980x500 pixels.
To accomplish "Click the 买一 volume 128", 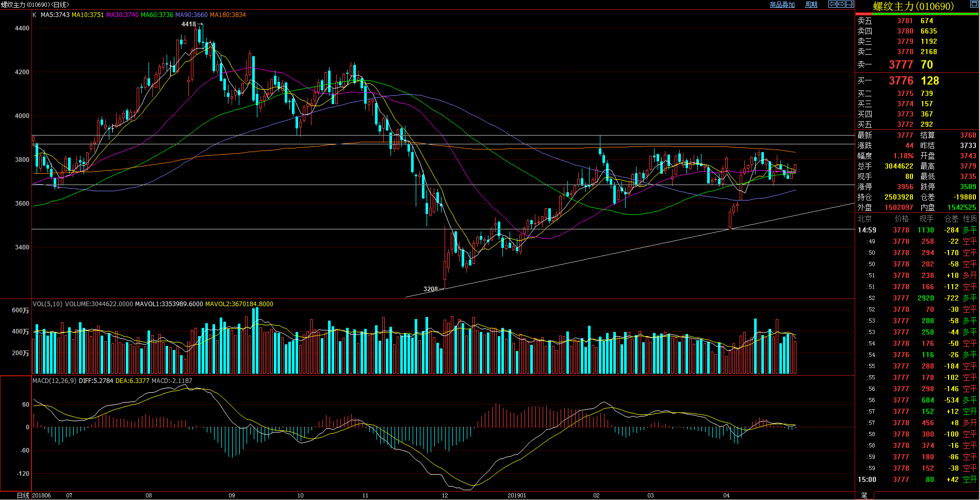I will click(x=930, y=81).
